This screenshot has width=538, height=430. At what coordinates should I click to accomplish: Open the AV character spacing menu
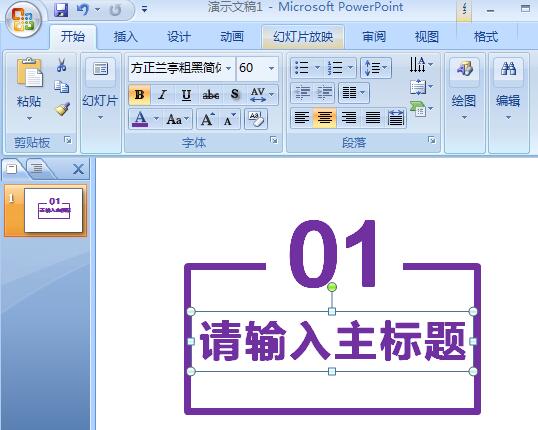pos(262,94)
